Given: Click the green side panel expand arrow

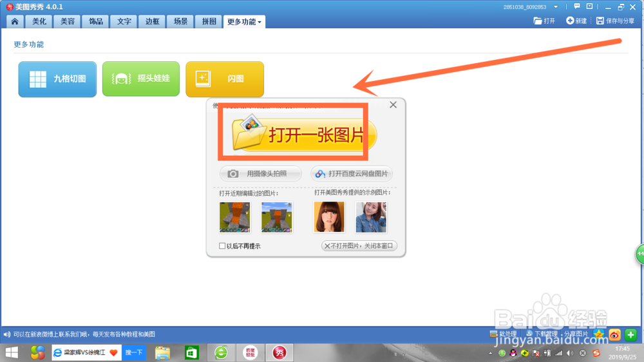Looking at the screenshot, I should pyautogui.click(x=640, y=254).
